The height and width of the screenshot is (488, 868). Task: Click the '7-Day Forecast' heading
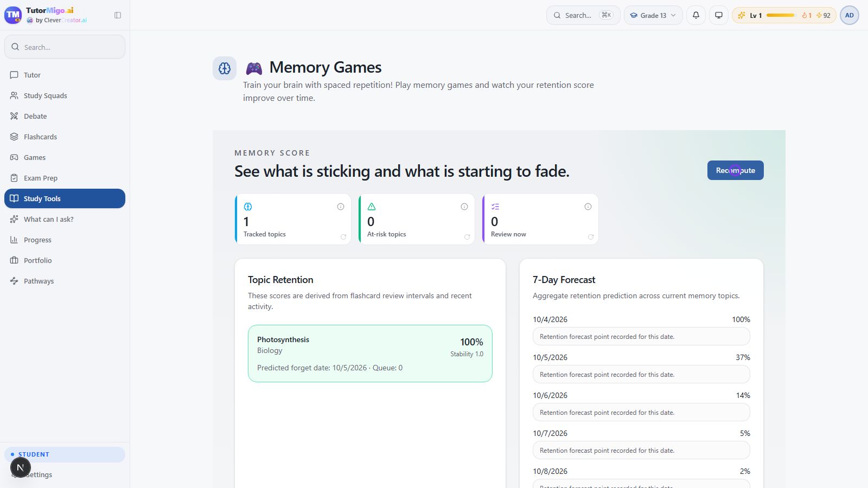564,280
